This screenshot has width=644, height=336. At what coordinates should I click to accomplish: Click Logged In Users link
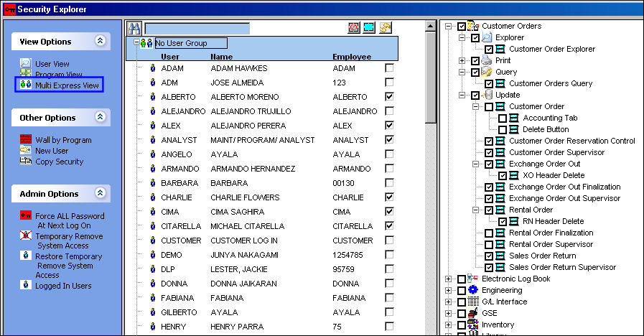pos(63,286)
